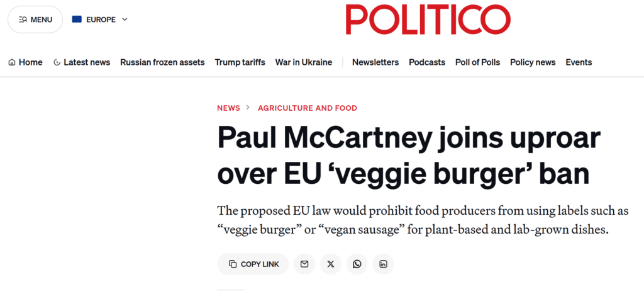Viewport: 644px width, 301px height.
Task: Share article via email icon
Action: [304, 264]
